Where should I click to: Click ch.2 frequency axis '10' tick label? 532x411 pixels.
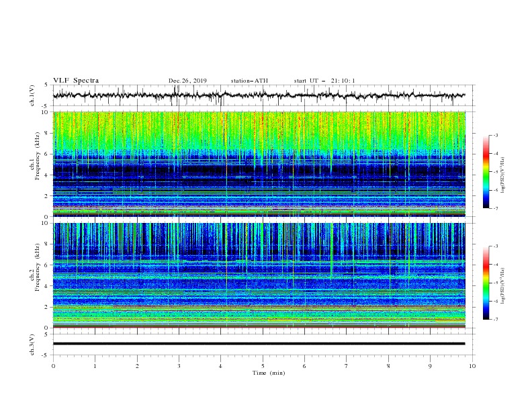(x=45, y=223)
